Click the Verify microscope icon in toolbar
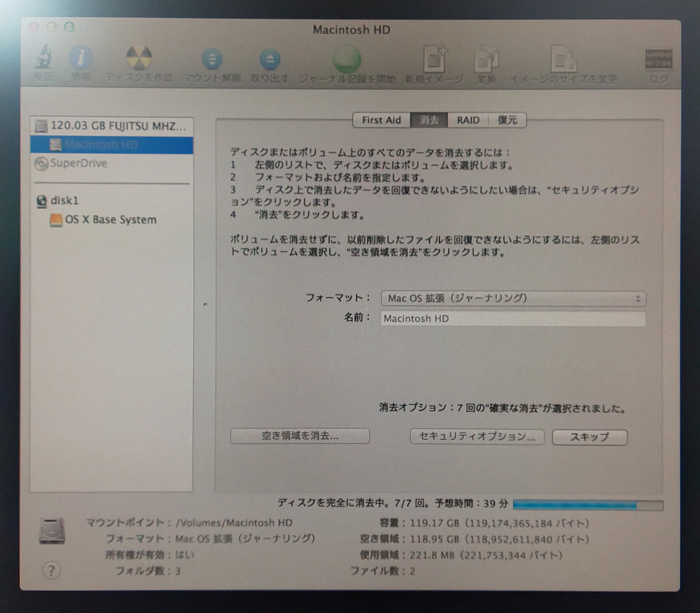 click(43, 58)
